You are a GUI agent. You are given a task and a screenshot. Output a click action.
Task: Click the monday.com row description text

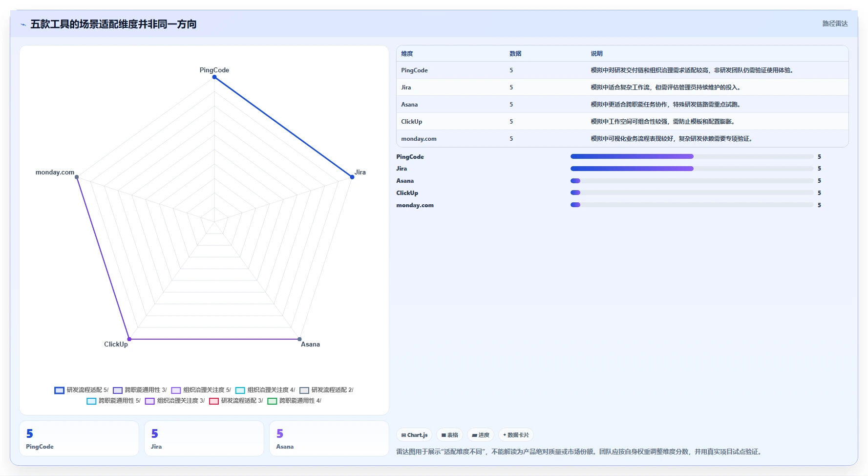tap(673, 139)
